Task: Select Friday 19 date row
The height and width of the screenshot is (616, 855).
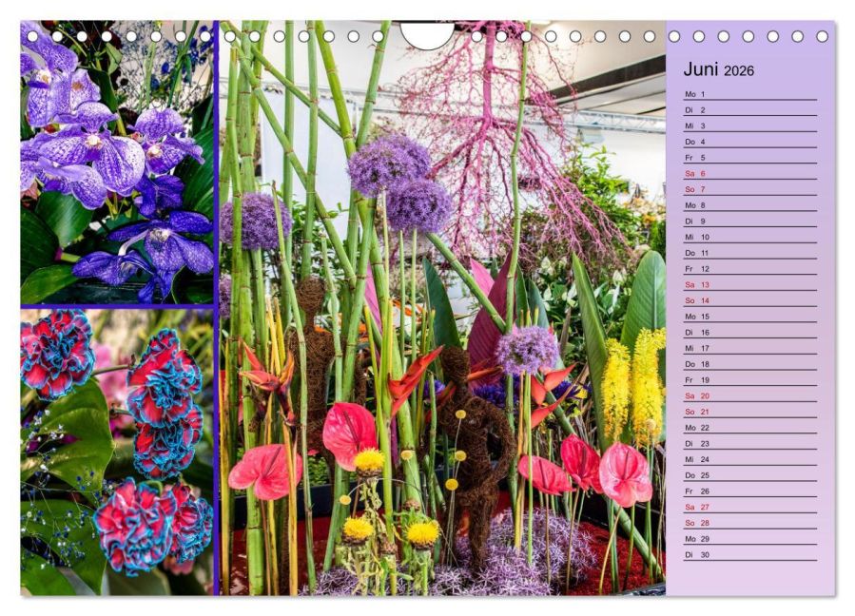Action: coord(749,380)
